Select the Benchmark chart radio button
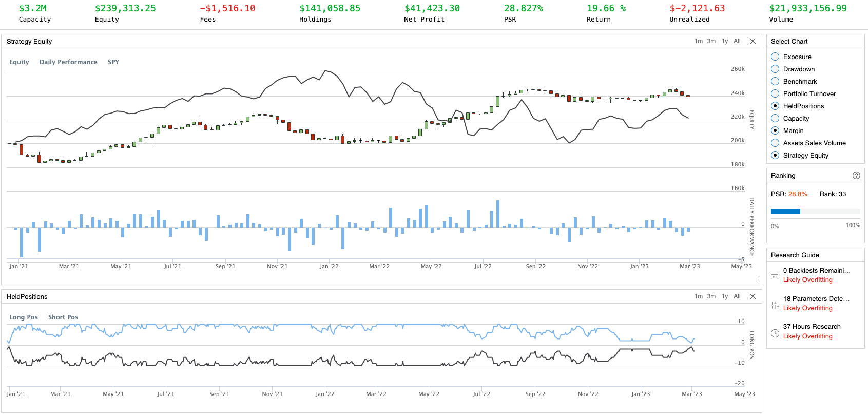 click(775, 81)
